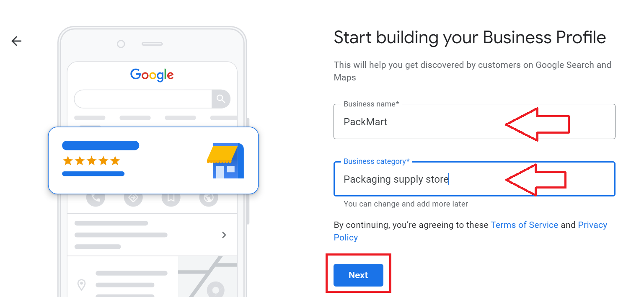Open the Privacy Policy link
644x297 pixels.
click(x=471, y=231)
